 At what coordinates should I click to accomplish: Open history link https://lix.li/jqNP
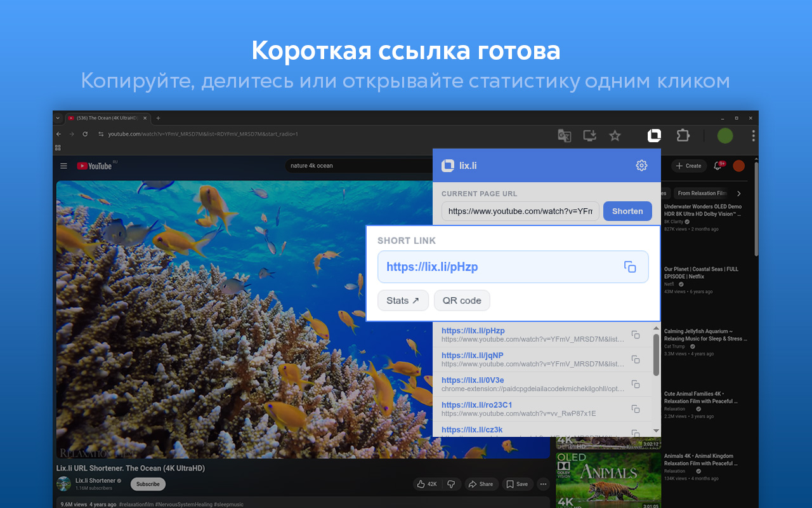(x=473, y=356)
